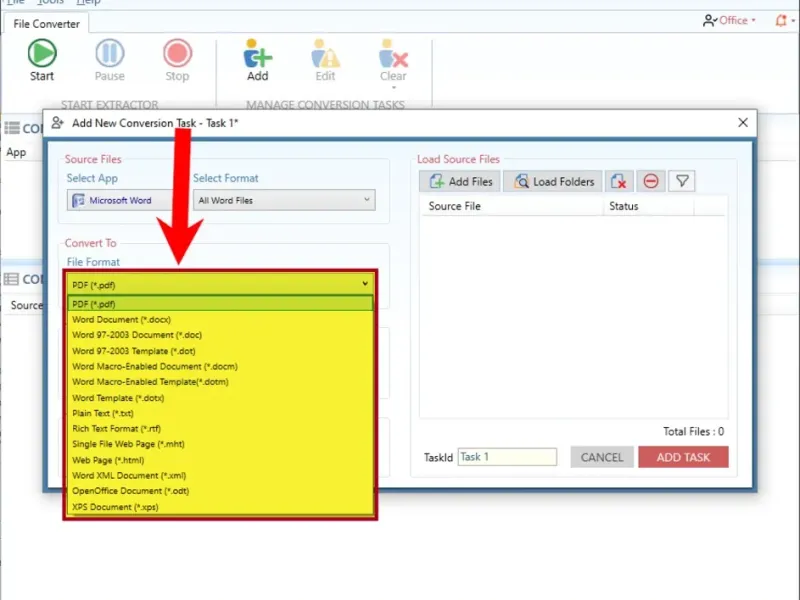The image size is (800, 600).
Task: Click the red minus clear-list icon
Action: (x=651, y=182)
